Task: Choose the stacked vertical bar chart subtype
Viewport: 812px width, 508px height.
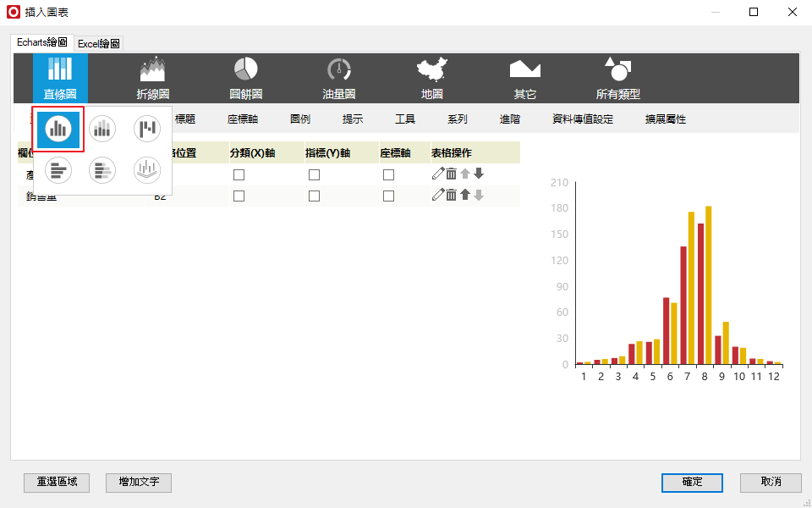Action: click(x=102, y=129)
